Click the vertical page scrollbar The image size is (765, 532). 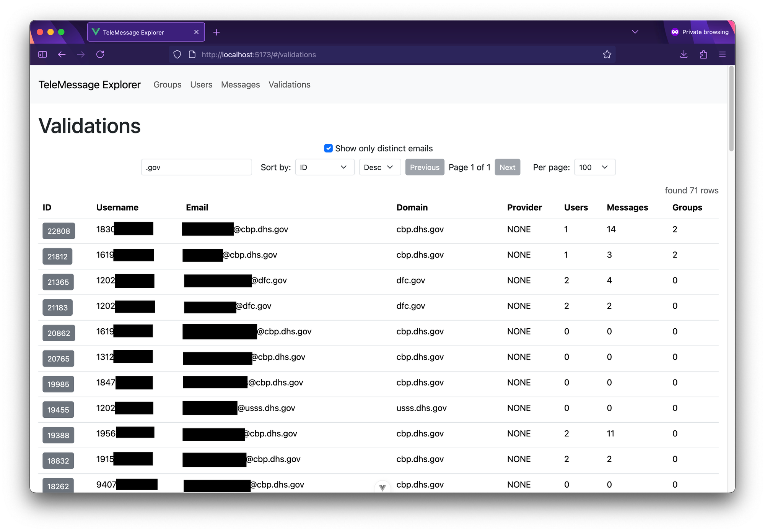tap(731, 109)
